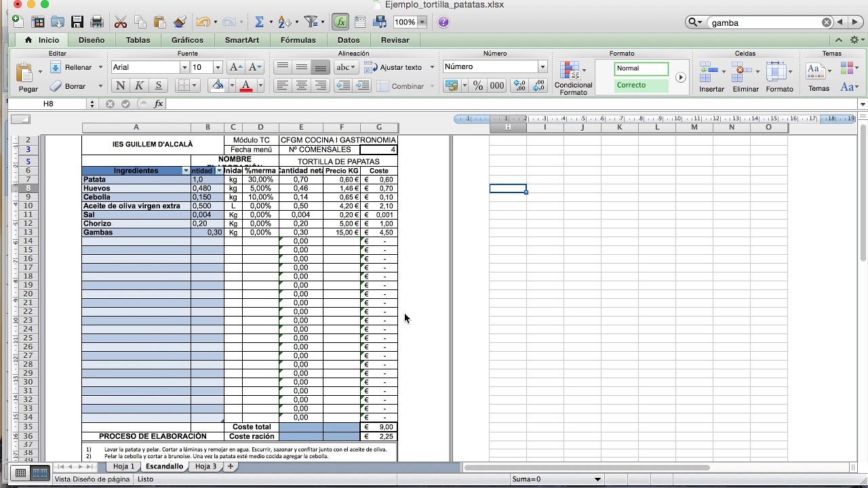Toggle bold N formatting
Viewport: 868px width, 488px height.
point(120,85)
